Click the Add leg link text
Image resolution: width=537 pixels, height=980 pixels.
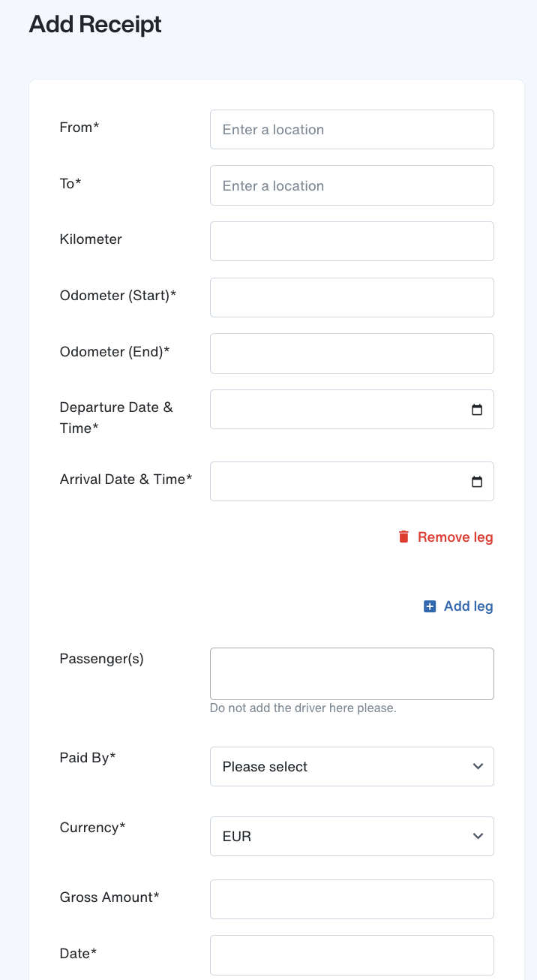point(469,606)
